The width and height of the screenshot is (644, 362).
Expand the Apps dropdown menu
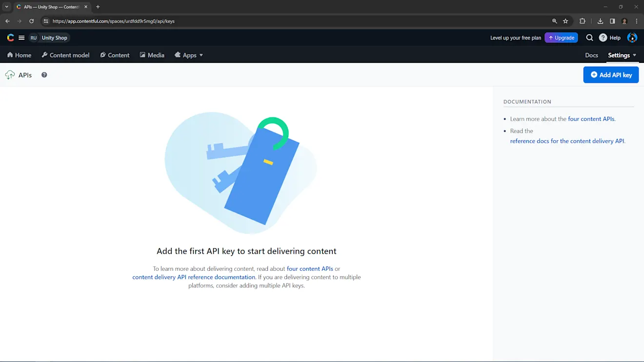pos(189,55)
